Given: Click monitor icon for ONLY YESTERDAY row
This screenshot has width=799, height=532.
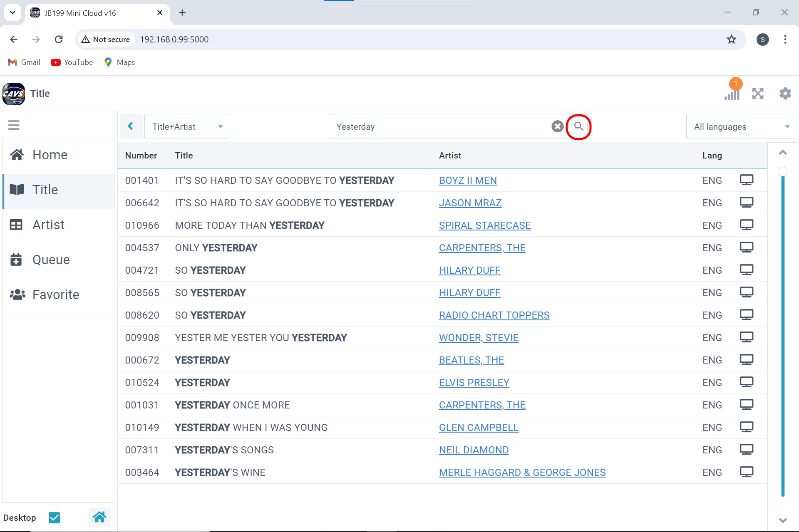Looking at the screenshot, I should point(747,248).
